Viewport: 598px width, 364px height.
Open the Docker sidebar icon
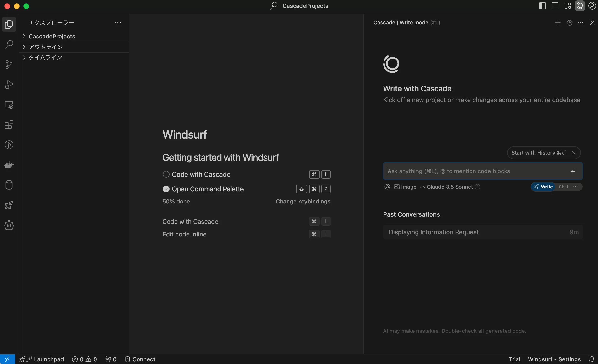9,165
